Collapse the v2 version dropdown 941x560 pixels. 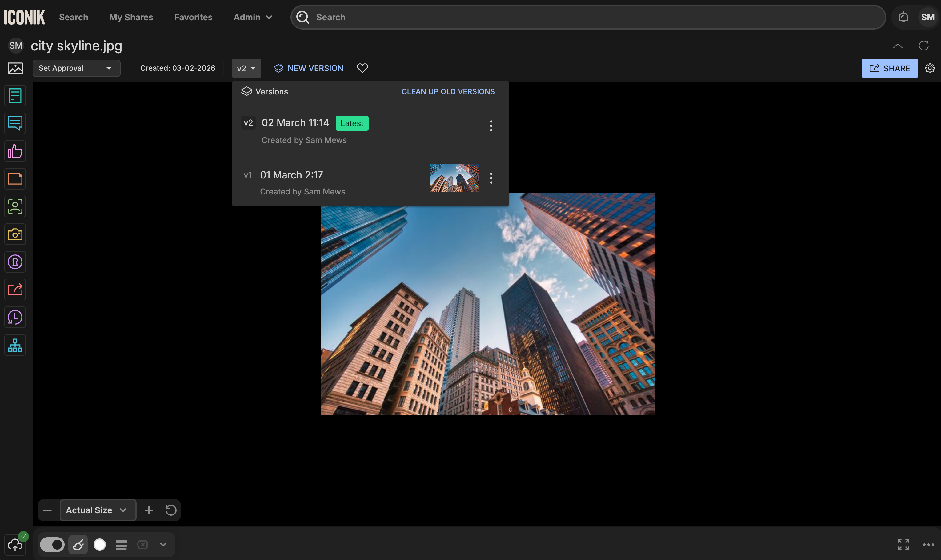(246, 68)
